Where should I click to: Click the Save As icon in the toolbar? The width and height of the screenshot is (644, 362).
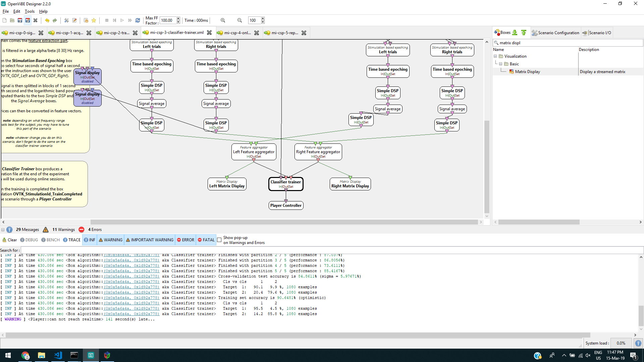tap(28, 20)
